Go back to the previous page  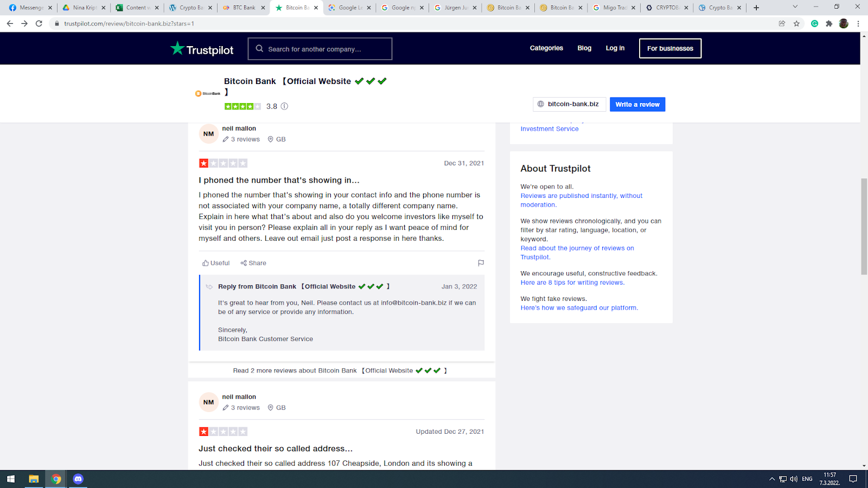pos(10,23)
